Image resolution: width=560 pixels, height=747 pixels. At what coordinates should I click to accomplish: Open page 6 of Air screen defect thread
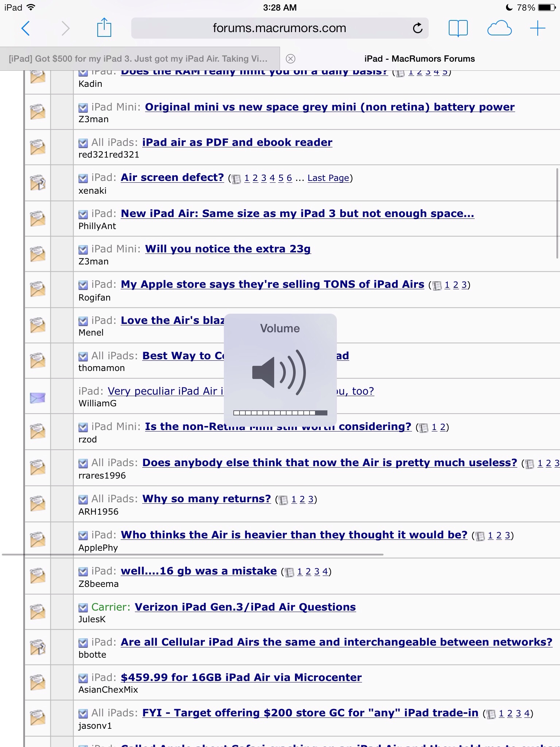point(289,178)
